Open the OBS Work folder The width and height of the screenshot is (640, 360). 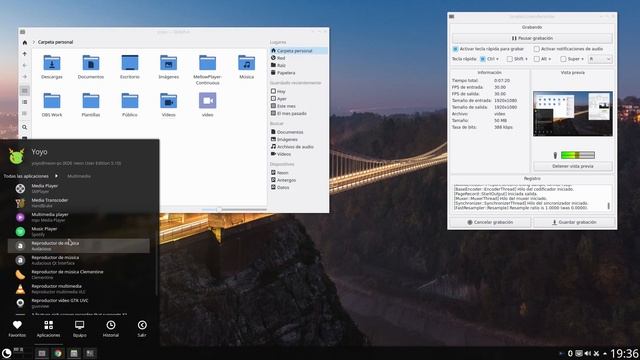(x=52, y=101)
